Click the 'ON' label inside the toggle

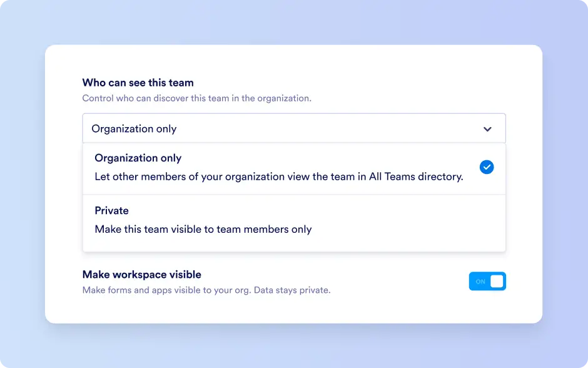click(480, 282)
